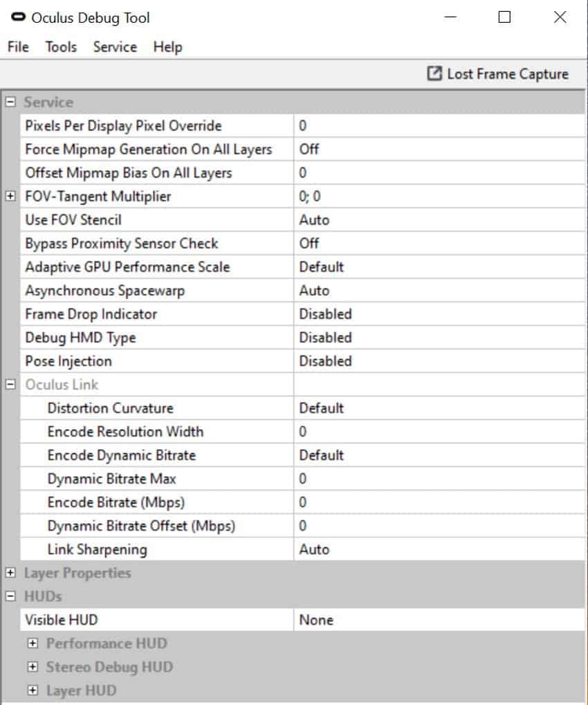This screenshot has width=588, height=705.
Task: Select the Asynchronous Spacewarp label
Action: (x=104, y=291)
